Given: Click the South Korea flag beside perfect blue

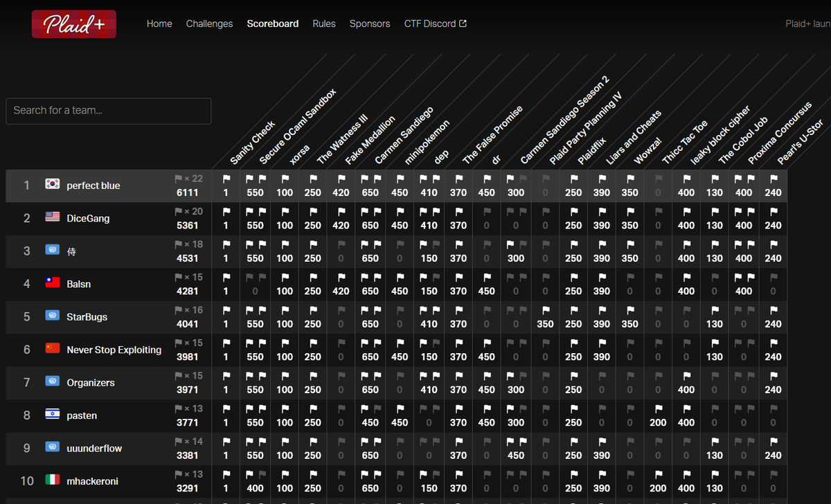Looking at the screenshot, I should pos(53,185).
